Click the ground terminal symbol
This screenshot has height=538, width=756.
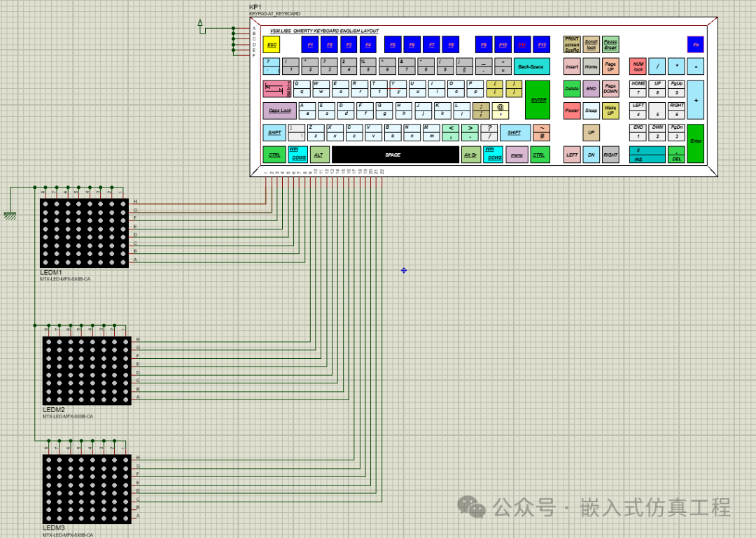tap(10, 215)
